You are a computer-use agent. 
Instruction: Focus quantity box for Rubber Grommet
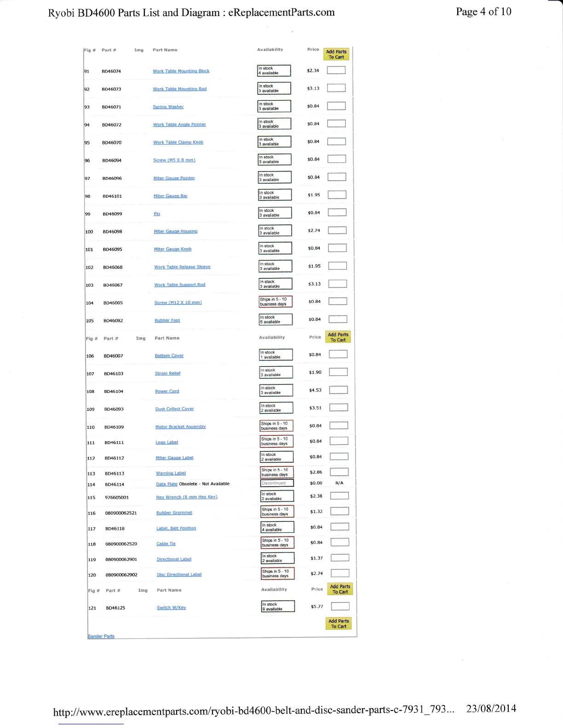click(340, 512)
